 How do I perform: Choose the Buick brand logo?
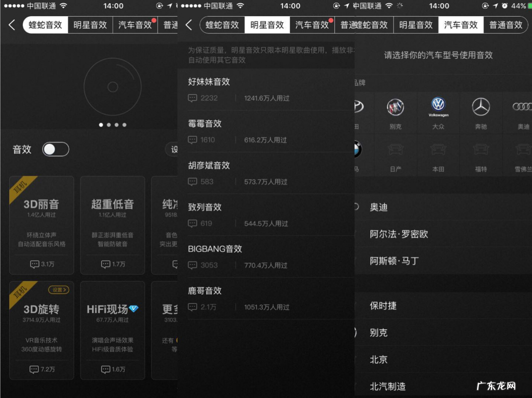coord(395,108)
